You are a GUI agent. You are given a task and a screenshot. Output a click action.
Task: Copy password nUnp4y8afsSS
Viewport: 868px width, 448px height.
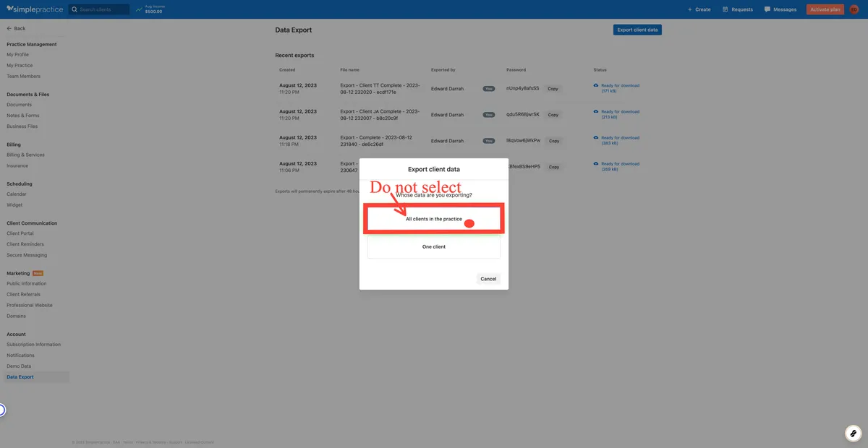(553, 89)
